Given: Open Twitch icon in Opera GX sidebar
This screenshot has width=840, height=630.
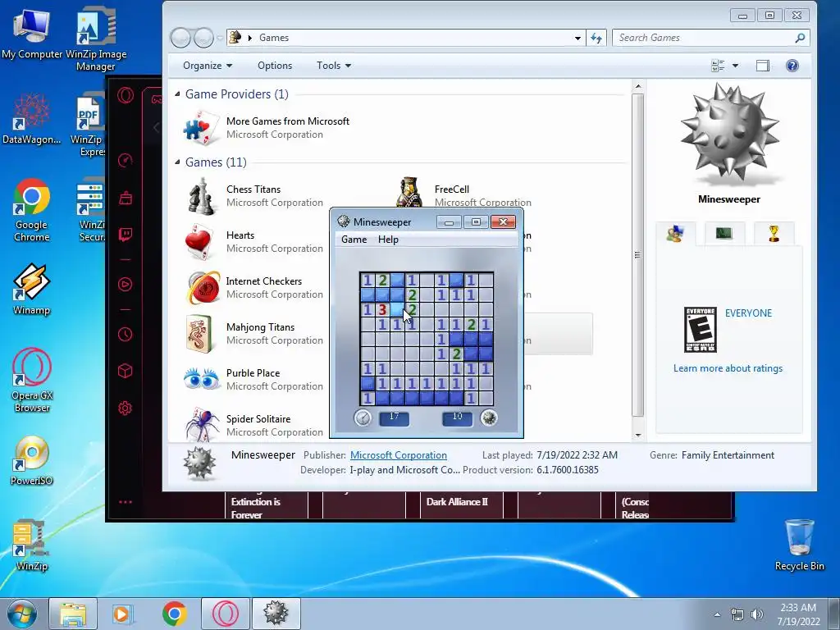Looking at the screenshot, I should pyautogui.click(x=126, y=235).
